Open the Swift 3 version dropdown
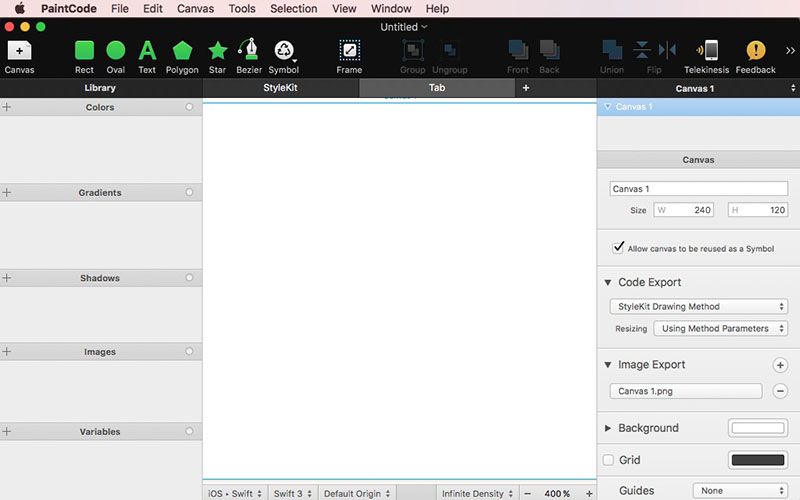 (x=293, y=493)
